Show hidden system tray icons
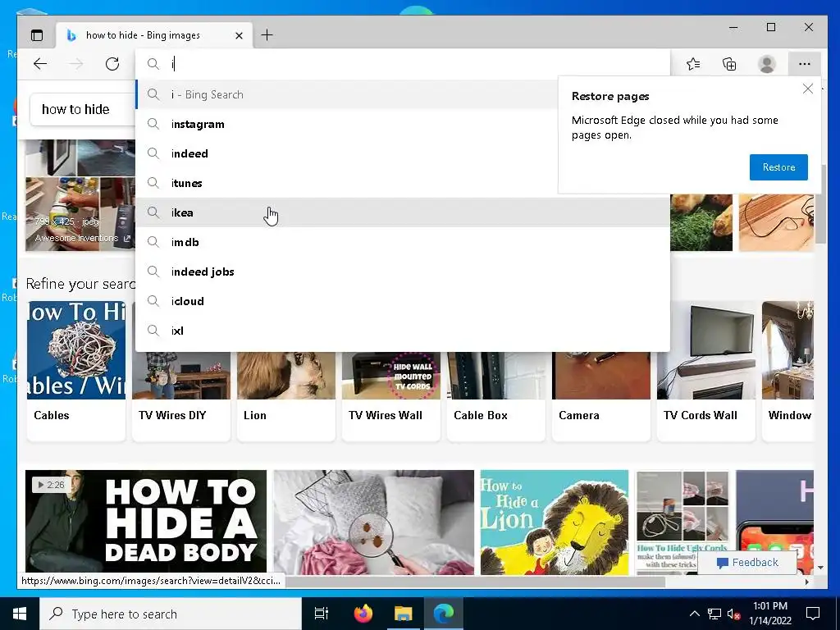Screen dimensions: 840x630 point(694,614)
